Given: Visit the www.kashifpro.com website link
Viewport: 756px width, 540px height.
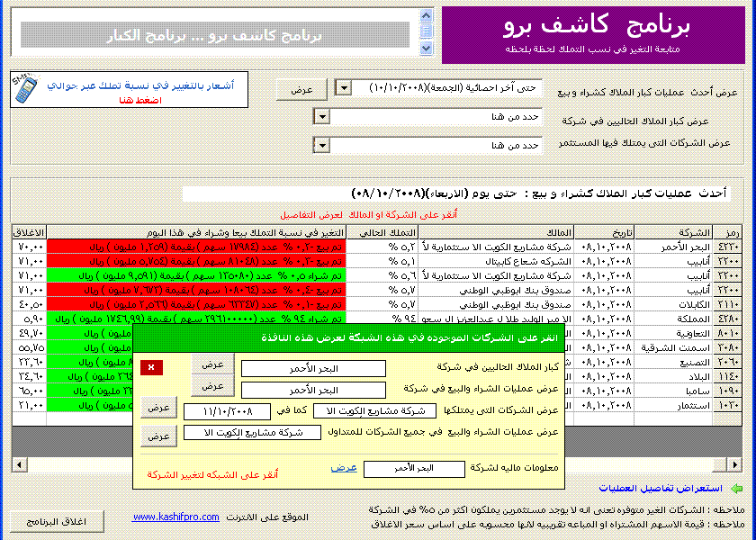Looking at the screenshot, I should [175, 517].
